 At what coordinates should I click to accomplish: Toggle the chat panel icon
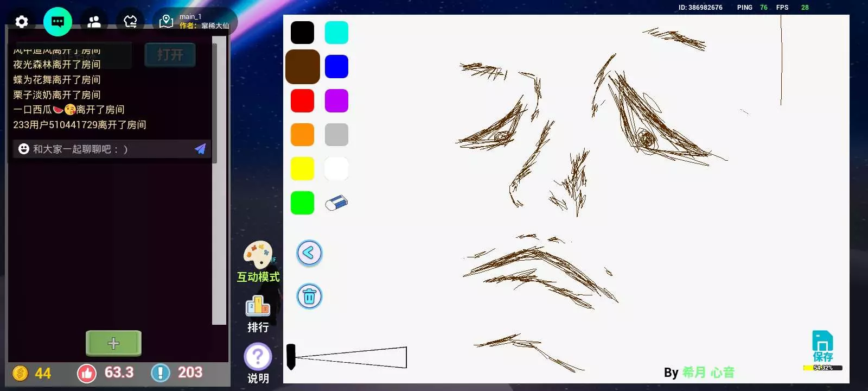pos(58,22)
